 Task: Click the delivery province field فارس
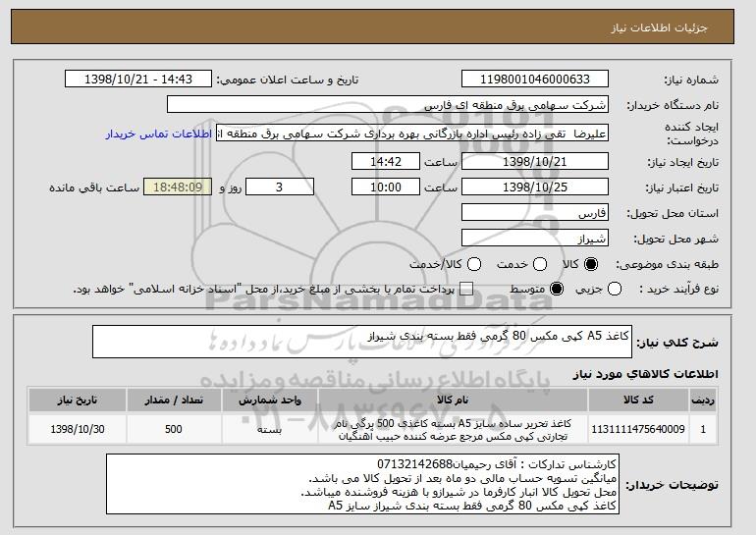point(535,213)
